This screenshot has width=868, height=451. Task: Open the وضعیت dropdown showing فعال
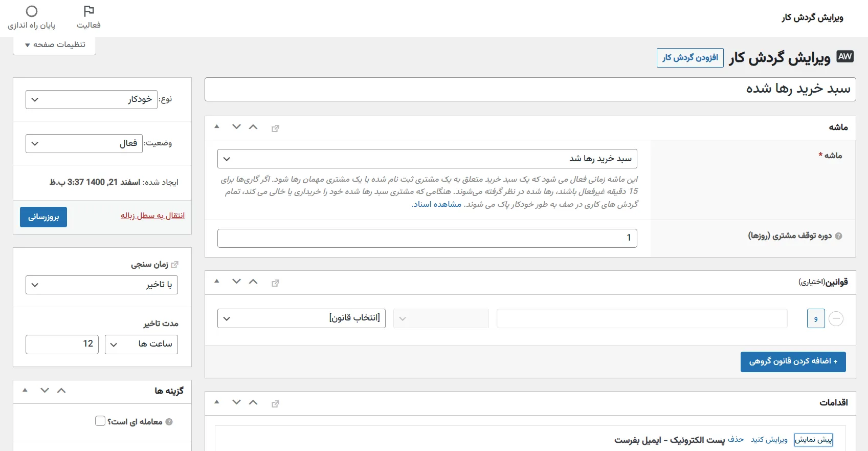(84, 143)
